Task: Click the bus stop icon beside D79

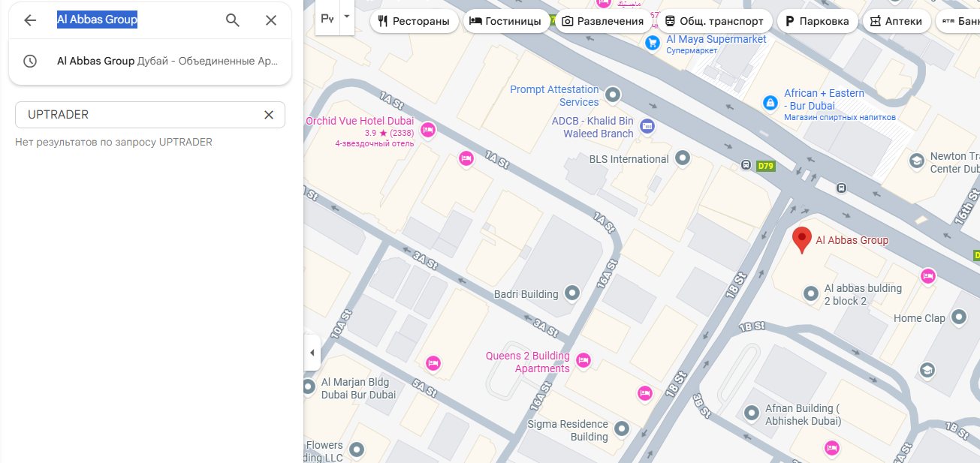Action: (746, 165)
